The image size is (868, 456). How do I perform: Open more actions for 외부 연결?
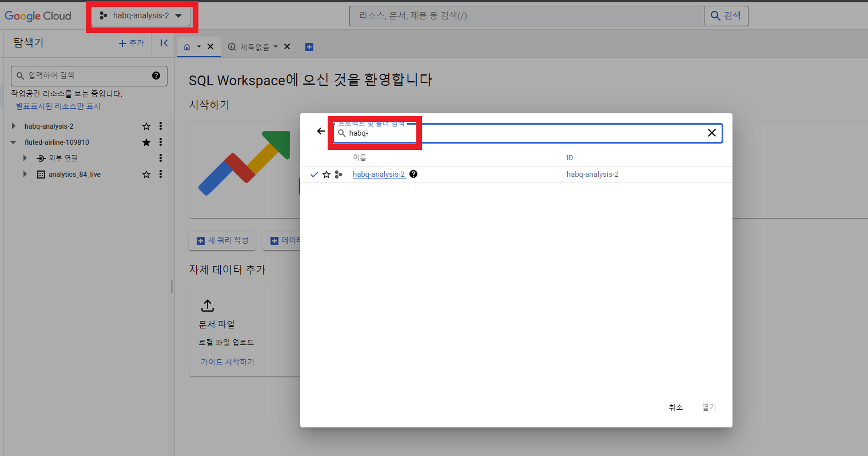(x=161, y=158)
